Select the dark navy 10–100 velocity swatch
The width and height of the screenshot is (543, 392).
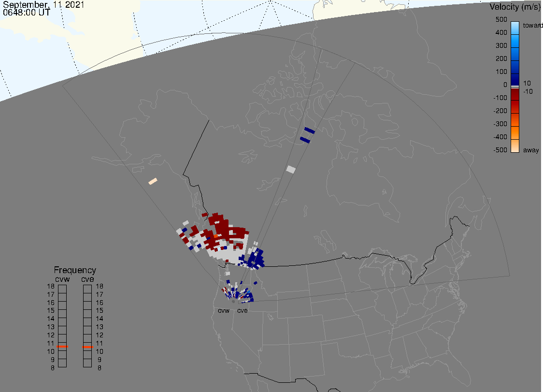tap(515, 79)
